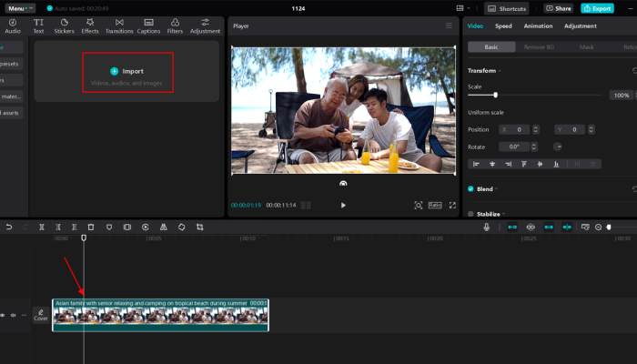Switch to the Animation tab

(538, 25)
